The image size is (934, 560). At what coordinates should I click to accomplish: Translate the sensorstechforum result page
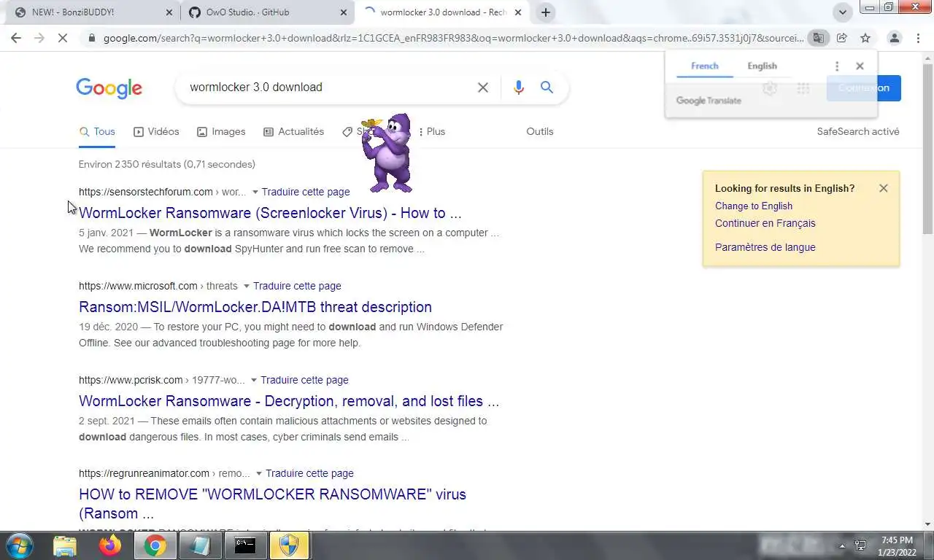click(306, 192)
